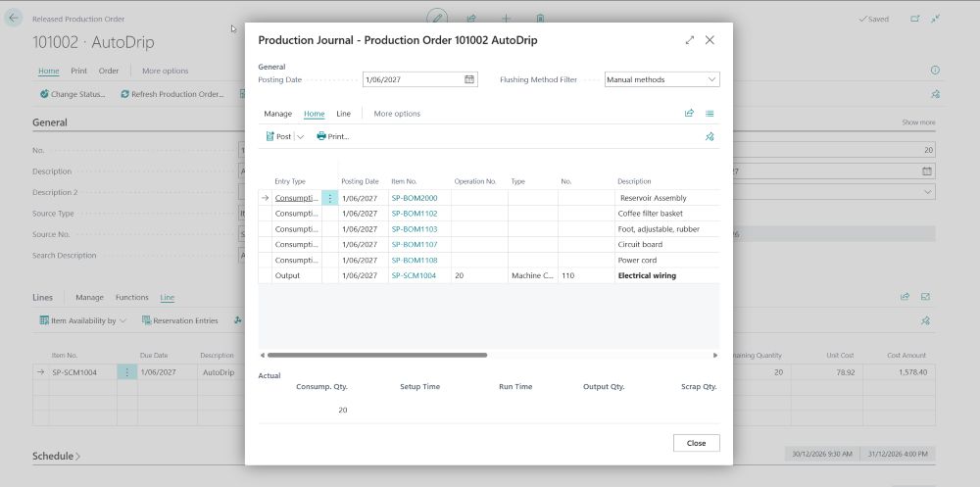This screenshot has width=980, height=487.
Task: Click the edit pencil icon on the background page
Action: (x=437, y=19)
